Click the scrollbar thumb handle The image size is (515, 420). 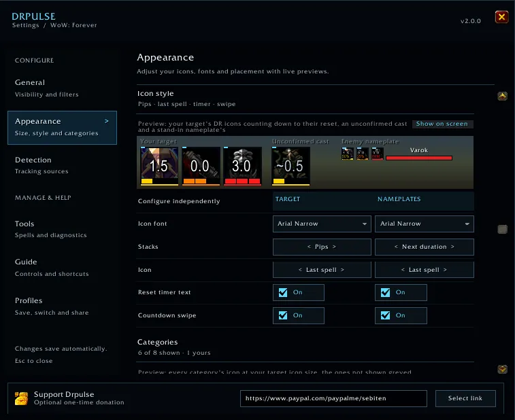(502, 229)
